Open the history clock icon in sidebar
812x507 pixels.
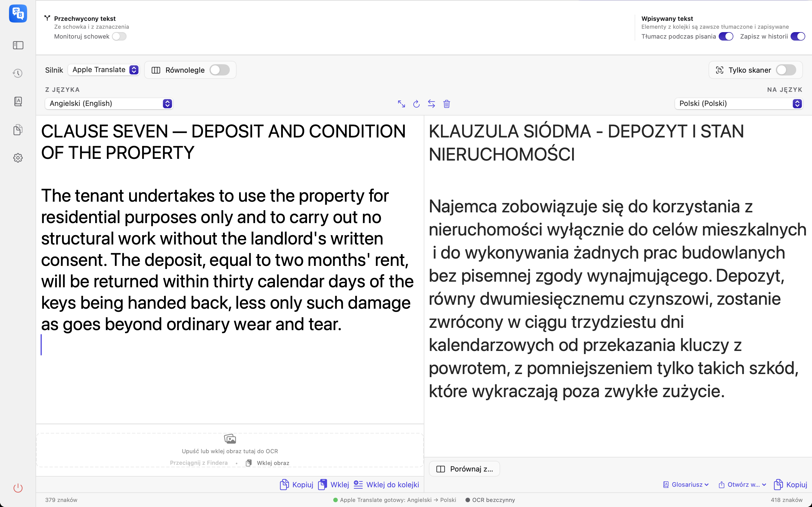[18, 73]
